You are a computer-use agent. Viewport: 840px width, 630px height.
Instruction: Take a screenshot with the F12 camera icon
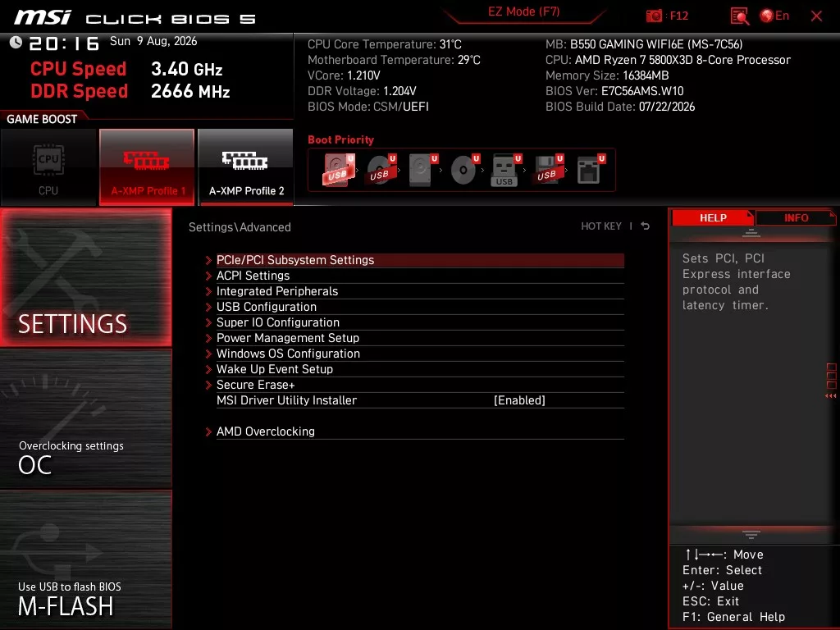click(x=654, y=16)
